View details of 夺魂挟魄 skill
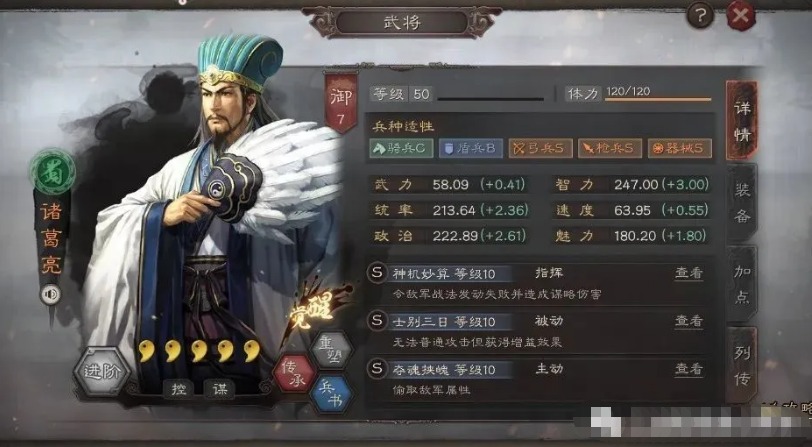Screen dimensions: 812x447 [x=689, y=369]
